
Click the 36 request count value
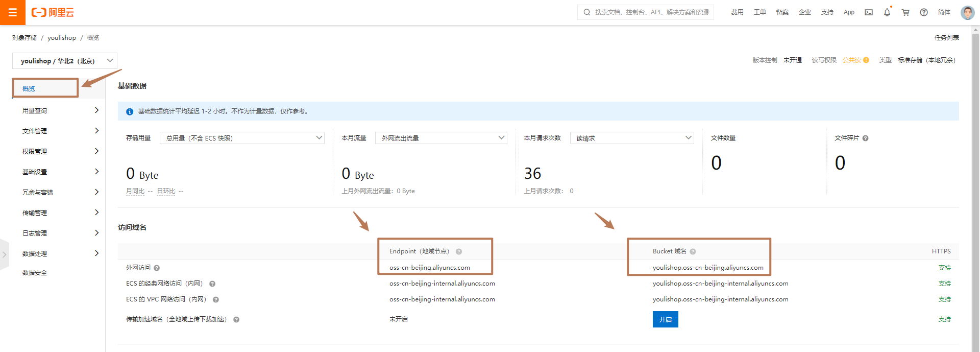pos(532,174)
